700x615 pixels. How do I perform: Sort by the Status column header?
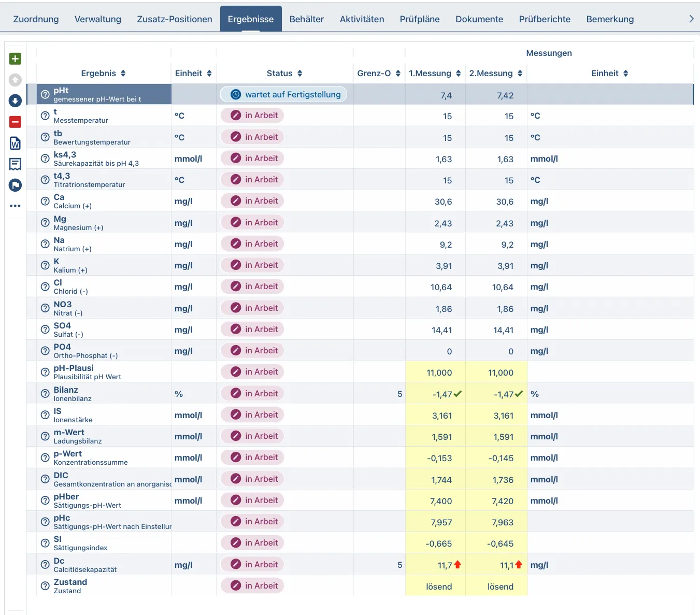click(x=284, y=74)
